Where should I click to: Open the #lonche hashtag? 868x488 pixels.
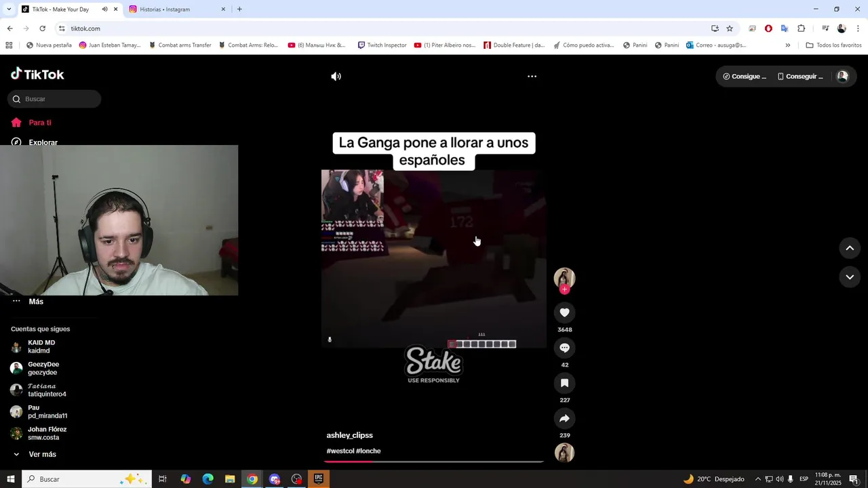368,451
